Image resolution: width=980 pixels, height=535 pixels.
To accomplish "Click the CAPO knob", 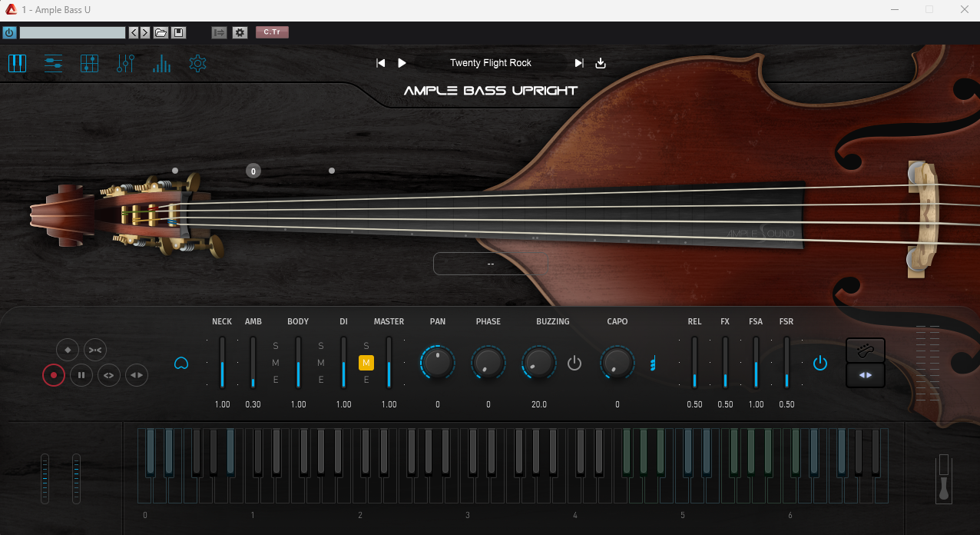I will pyautogui.click(x=617, y=362).
